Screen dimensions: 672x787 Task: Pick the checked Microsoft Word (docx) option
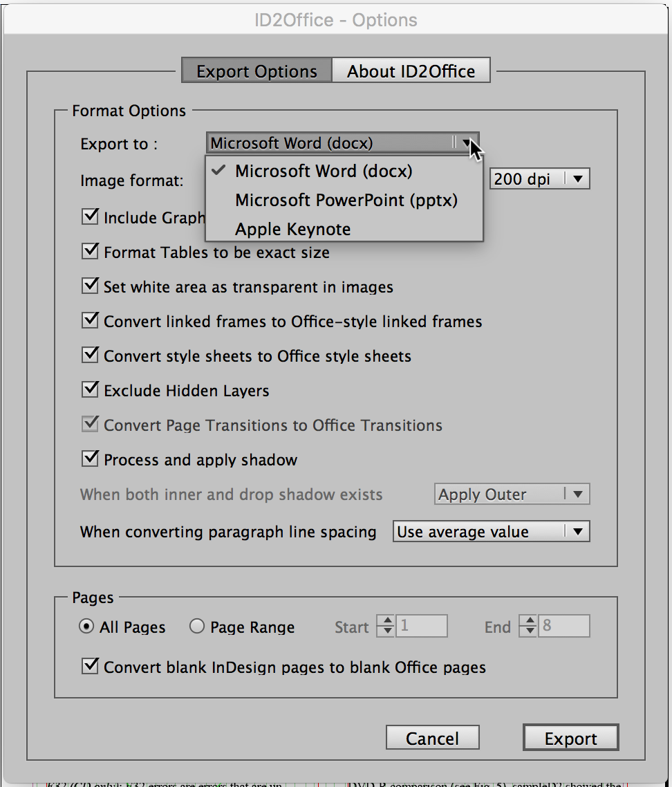click(x=323, y=171)
